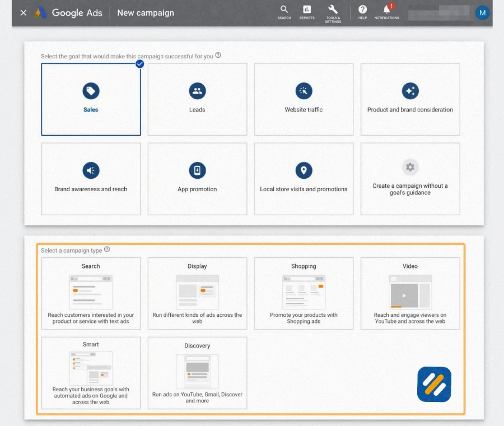Click the Shopping campaign illustration
This screenshot has height=426, width=504.
click(304, 292)
